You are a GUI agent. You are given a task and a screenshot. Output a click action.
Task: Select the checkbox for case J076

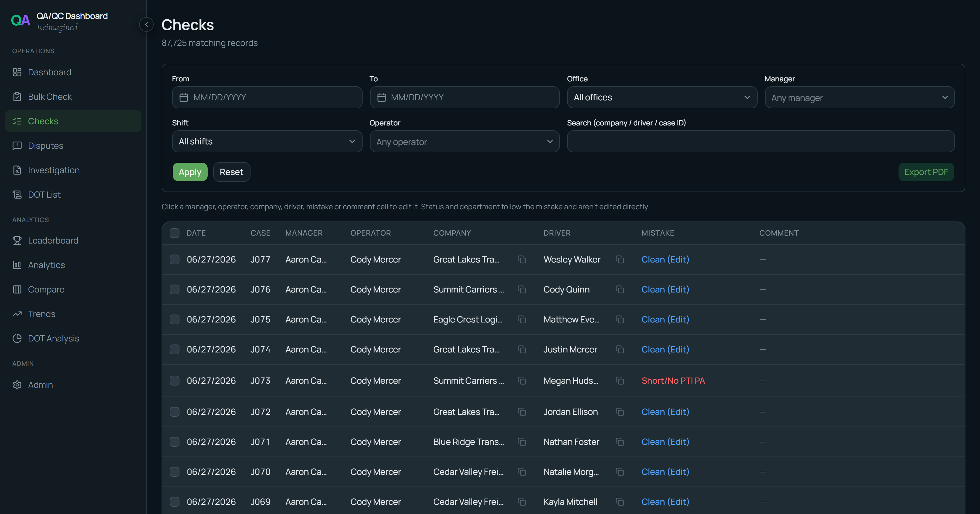pyautogui.click(x=175, y=289)
